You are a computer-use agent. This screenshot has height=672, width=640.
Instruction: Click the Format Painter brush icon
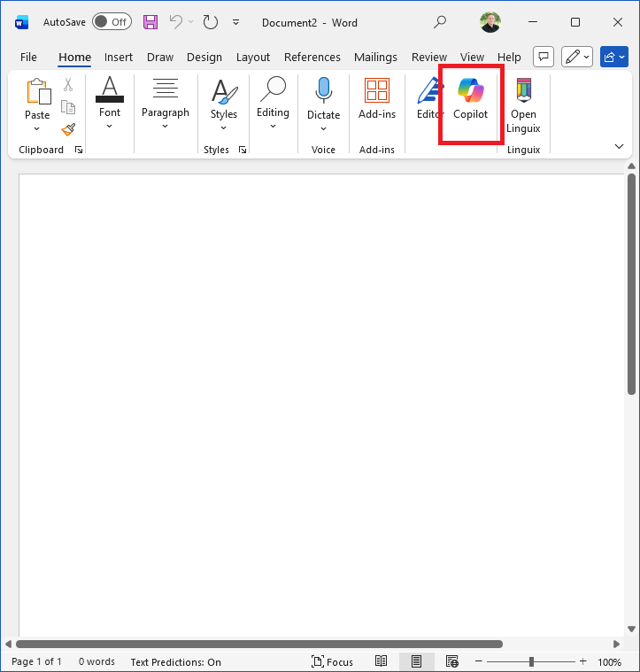68,129
